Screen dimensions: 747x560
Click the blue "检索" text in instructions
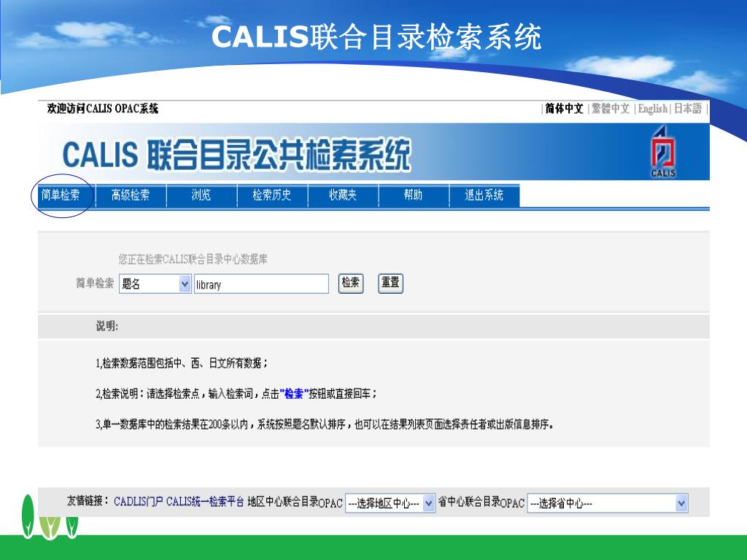[x=294, y=394]
